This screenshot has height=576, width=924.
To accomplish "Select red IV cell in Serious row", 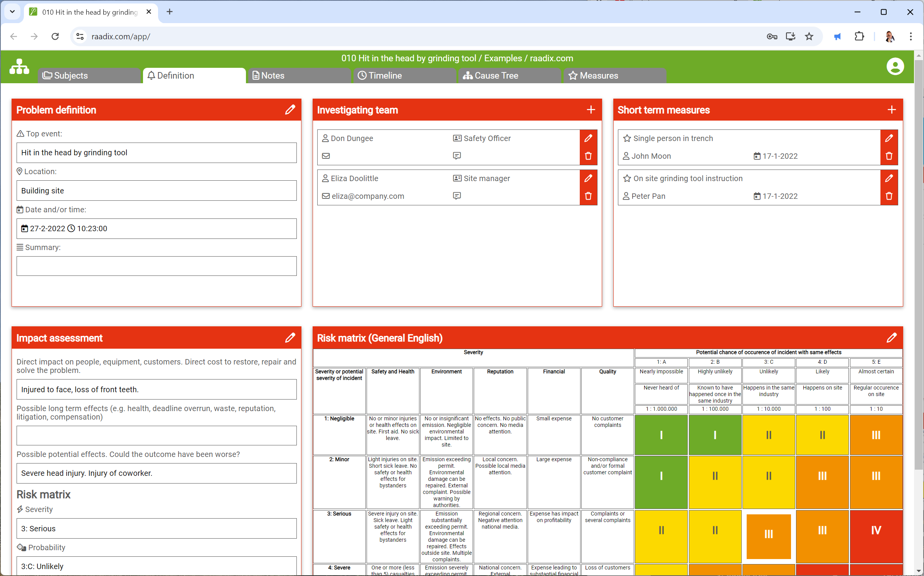I will [876, 537].
